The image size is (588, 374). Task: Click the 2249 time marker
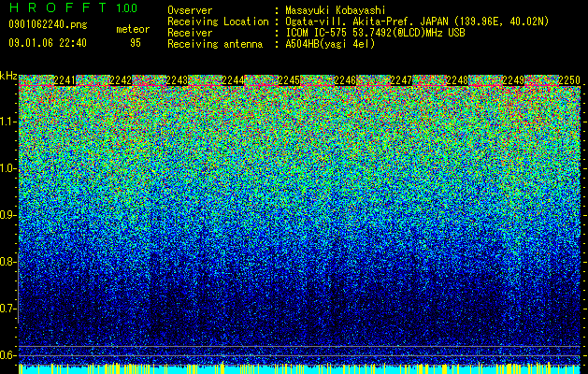513,80
